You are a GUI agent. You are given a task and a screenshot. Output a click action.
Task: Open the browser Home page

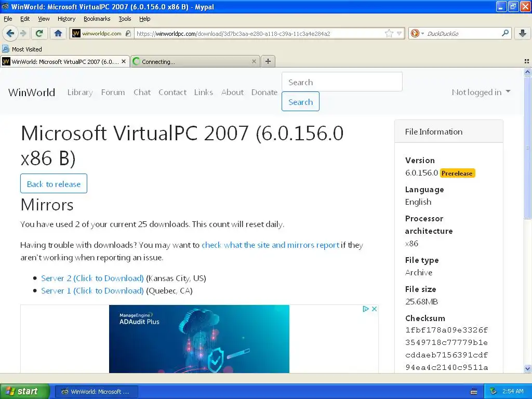pos(58,33)
